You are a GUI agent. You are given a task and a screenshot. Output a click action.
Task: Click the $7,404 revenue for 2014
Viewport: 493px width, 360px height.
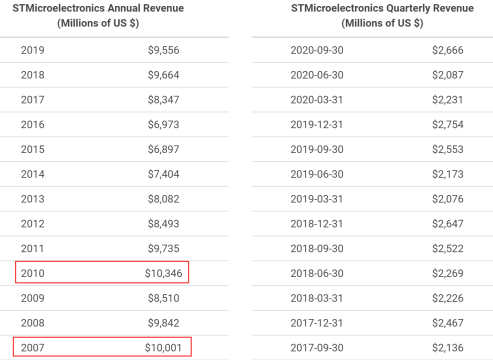click(163, 174)
